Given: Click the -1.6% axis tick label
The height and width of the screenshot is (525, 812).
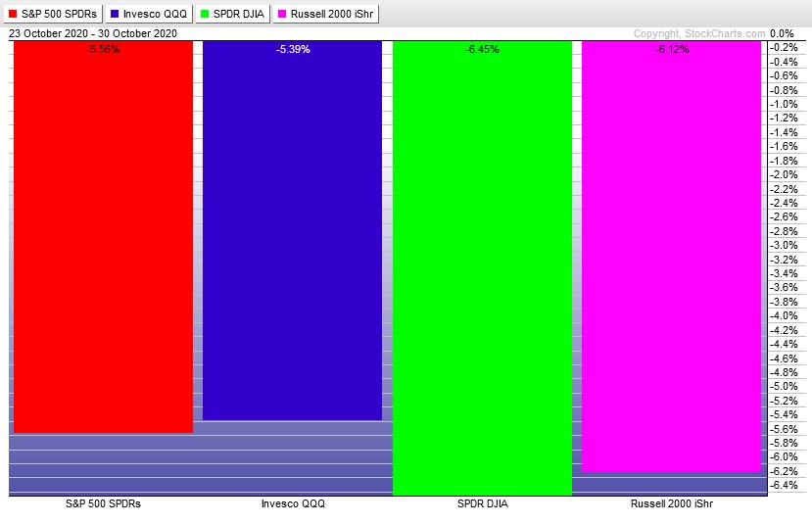Looking at the screenshot, I should [784, 147].
